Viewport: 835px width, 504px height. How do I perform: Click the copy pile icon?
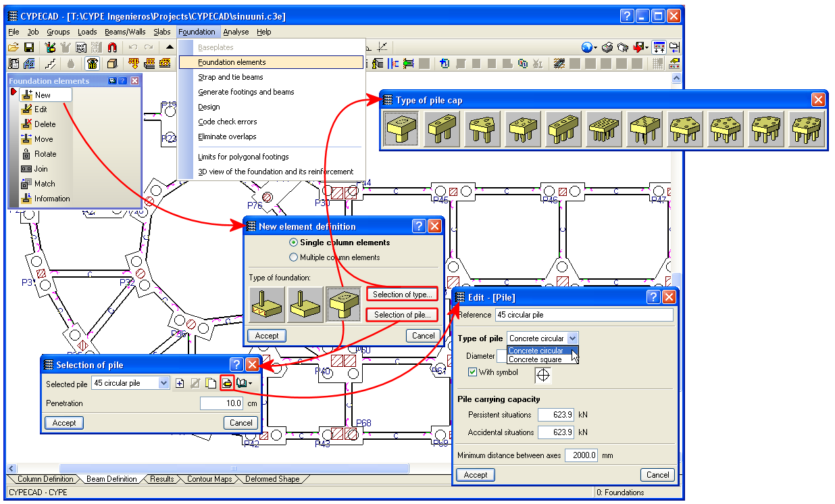[x=211, y=383]
